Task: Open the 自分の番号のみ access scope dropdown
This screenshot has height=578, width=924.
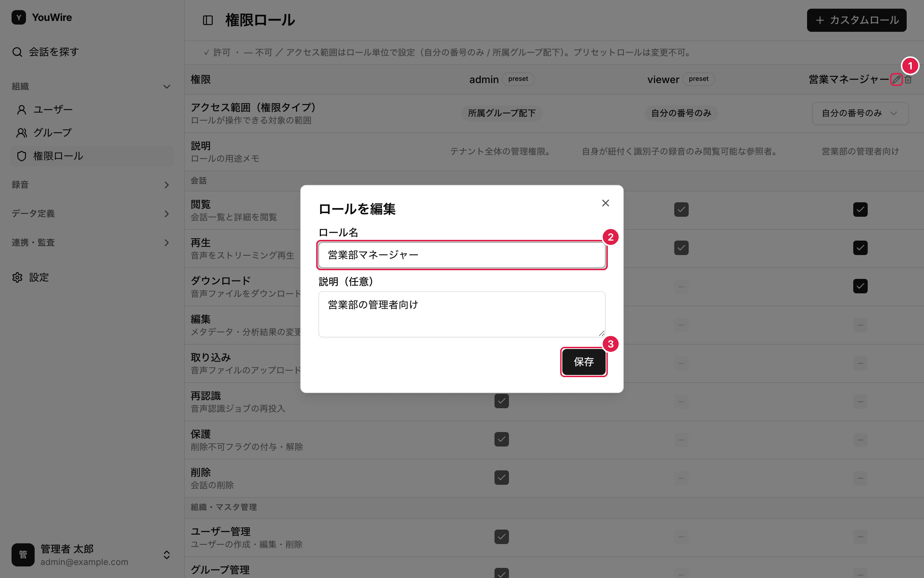Action: coord(860,113)
